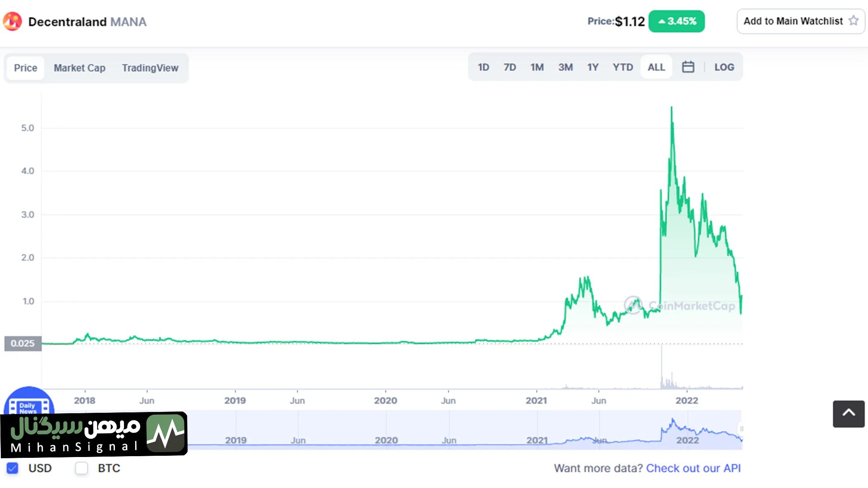This screenshot has height=488, width=868.
Task: Toggle LOG scale on the chart
Action: pyautogui.click(x=724, y=67)
